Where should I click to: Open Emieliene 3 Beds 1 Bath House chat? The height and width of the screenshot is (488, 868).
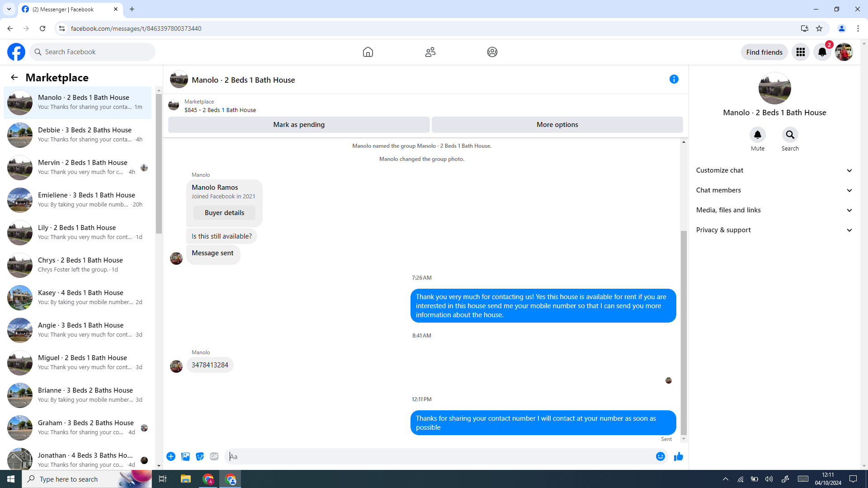(78, 200)
